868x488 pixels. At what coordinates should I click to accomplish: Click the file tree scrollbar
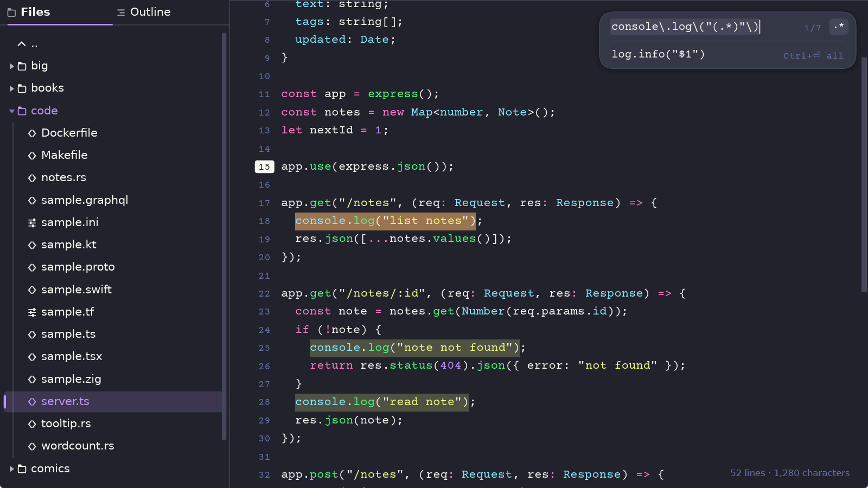(x=224, y=236)
